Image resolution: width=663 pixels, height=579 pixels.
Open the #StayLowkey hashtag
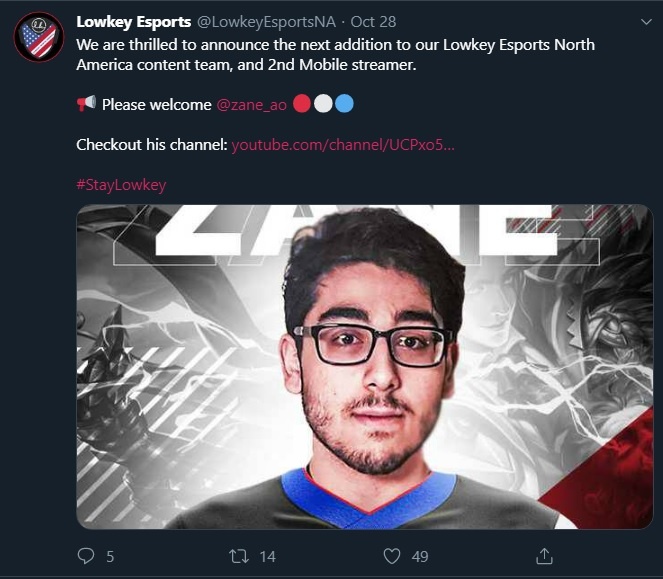point(121,185)
